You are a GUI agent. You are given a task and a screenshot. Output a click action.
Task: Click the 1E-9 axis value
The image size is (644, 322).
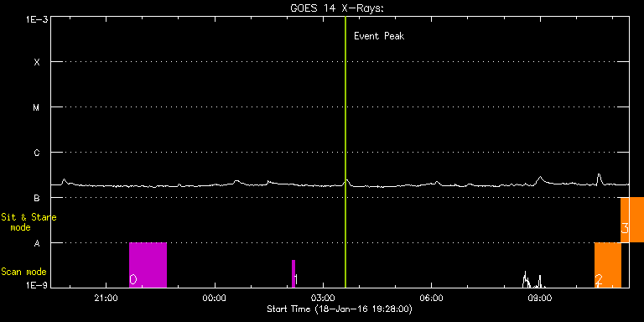37,284
